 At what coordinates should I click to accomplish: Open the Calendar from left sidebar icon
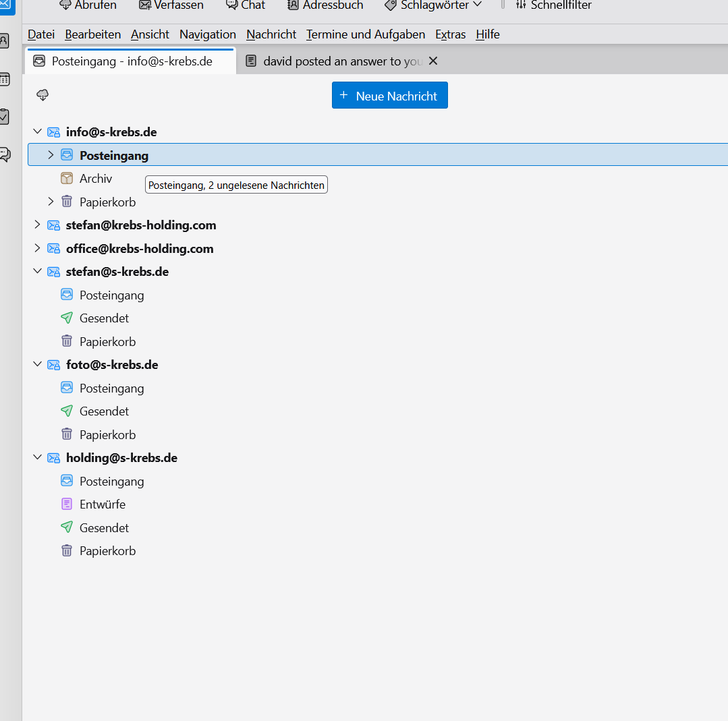pos(5,80)
